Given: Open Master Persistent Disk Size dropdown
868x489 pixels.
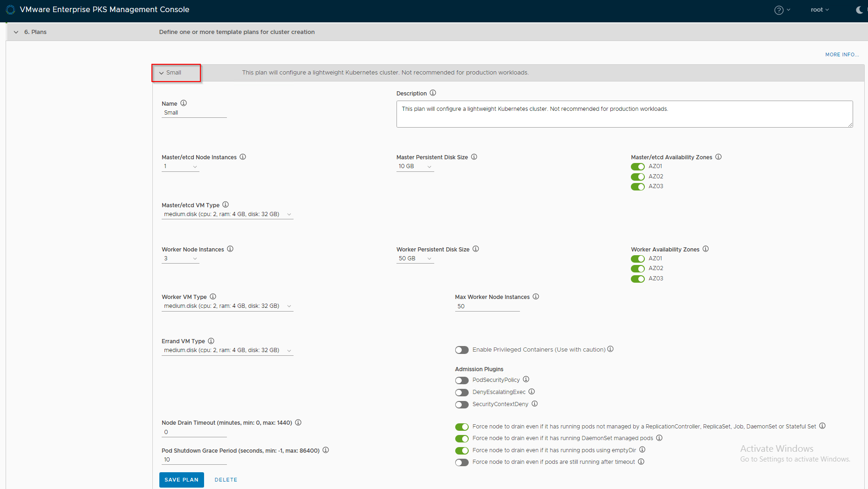Looking at the screenshot, I should (415, 166).
